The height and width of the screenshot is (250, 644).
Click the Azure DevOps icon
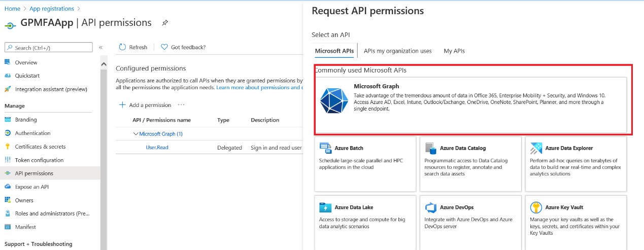click(431, 207)
